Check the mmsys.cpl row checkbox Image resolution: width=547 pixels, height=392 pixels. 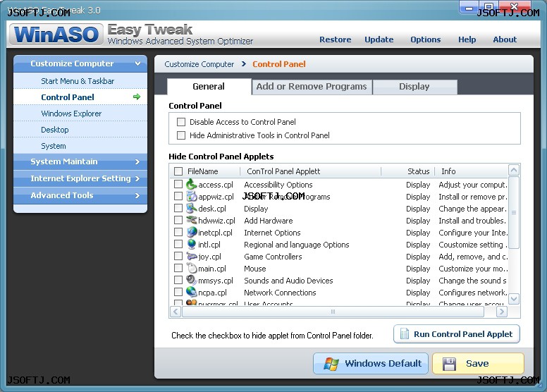click(x=178, y=280)
